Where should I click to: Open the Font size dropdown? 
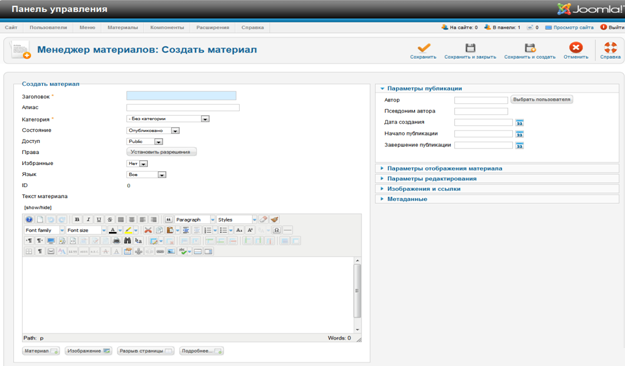(x=86, y=230)
